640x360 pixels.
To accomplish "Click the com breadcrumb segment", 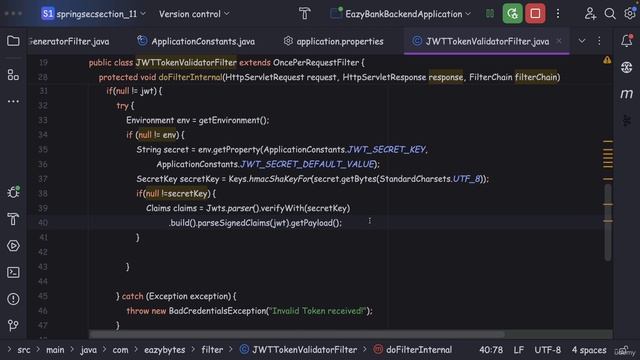I will [120, 350].
